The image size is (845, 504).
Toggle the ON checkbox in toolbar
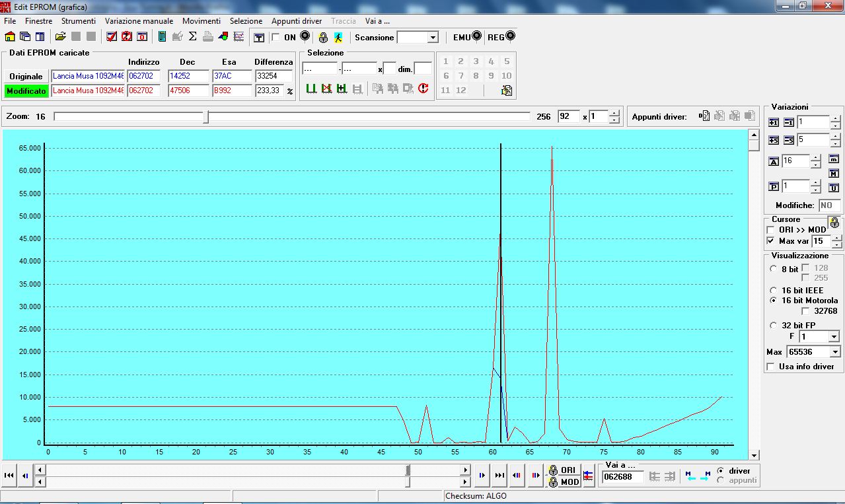click(x=276, y=38)
